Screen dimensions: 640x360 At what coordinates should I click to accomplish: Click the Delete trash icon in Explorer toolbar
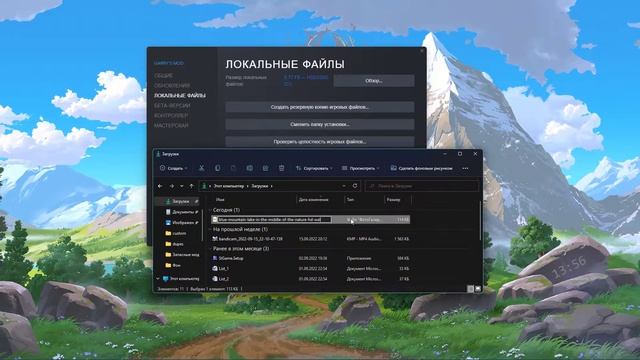[x=282, y=168]
